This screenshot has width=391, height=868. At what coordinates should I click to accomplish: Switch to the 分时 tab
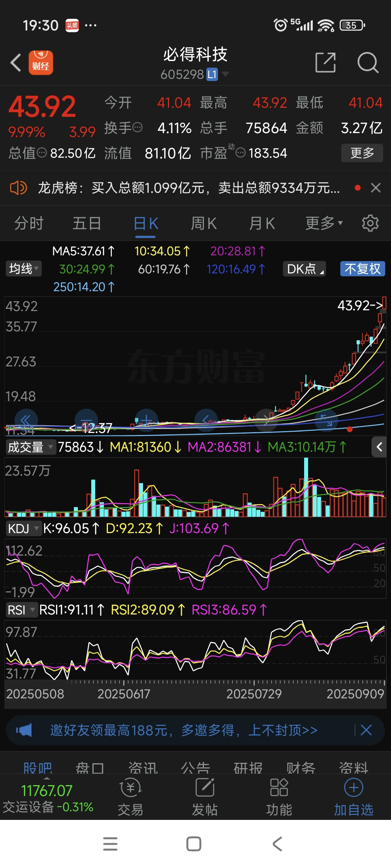tap(29, 223)
